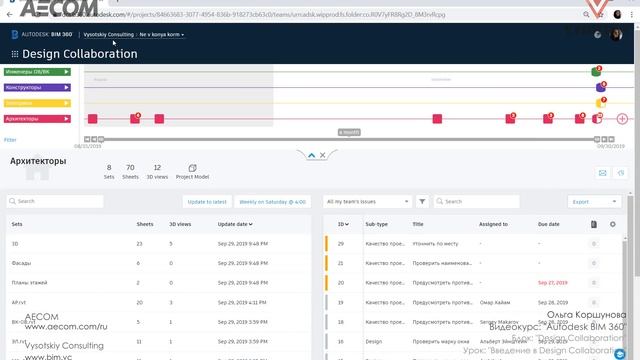Image resolution: width=640 pixels, height=360 pixels.
Task: Click the Filter link under team list
Action: [x=10, y=140]
